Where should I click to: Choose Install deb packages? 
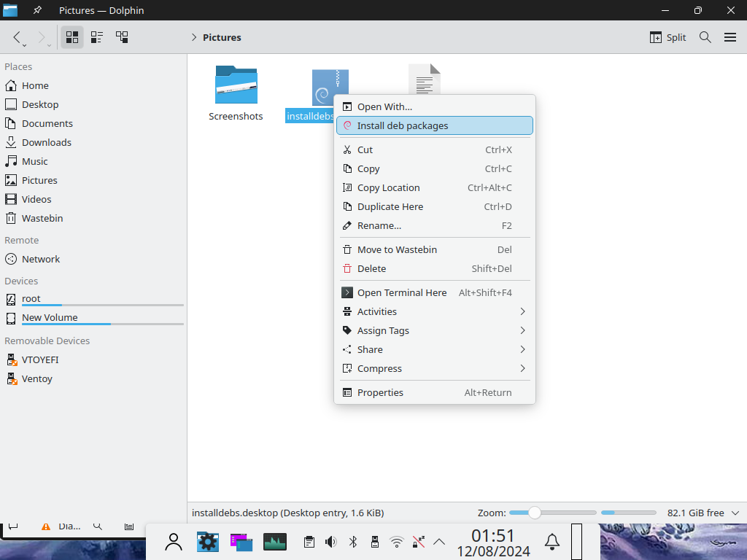tap(435, 125)
